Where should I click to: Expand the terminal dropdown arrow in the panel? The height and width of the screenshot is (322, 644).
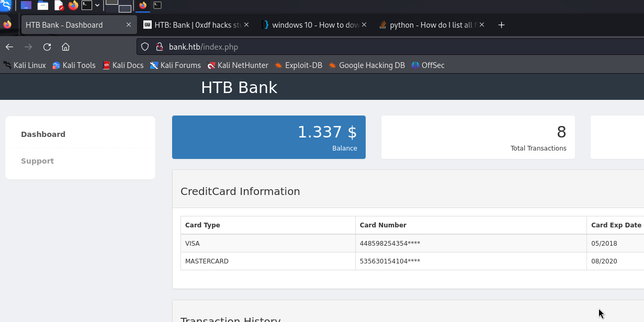click(x=97, y=6)
